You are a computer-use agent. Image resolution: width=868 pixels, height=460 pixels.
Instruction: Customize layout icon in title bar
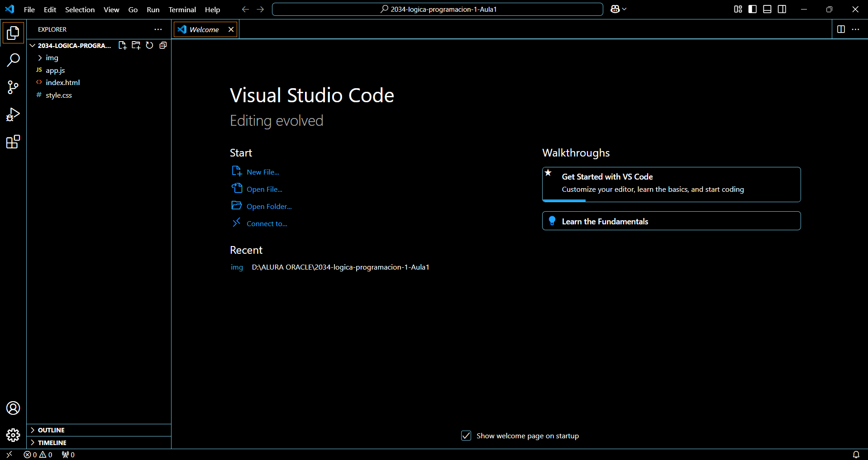point(738,9)
